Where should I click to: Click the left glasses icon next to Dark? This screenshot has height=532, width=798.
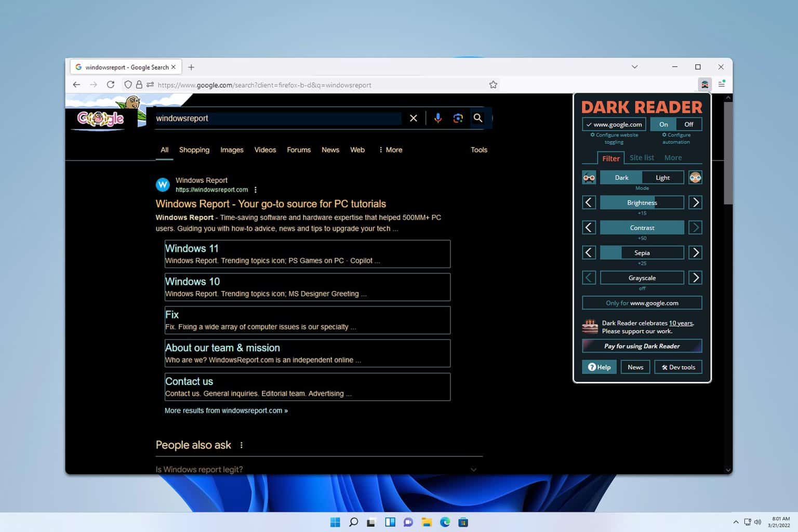589,178
